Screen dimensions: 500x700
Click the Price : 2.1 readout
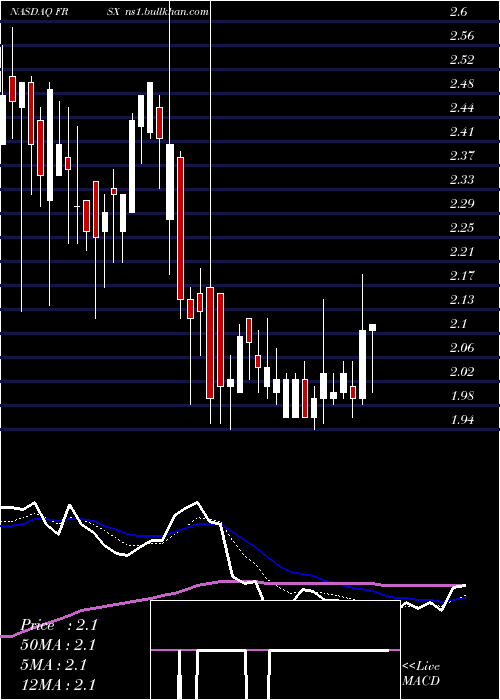(59, 625)
